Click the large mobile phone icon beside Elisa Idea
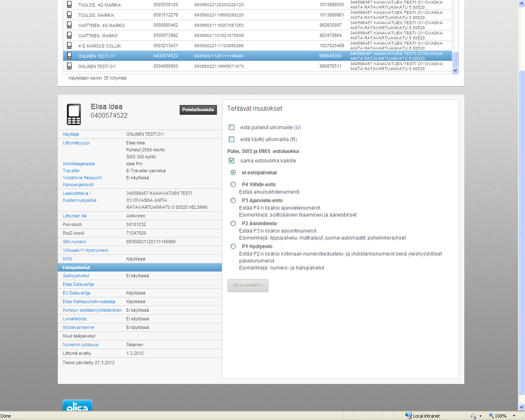 [74, 114]
